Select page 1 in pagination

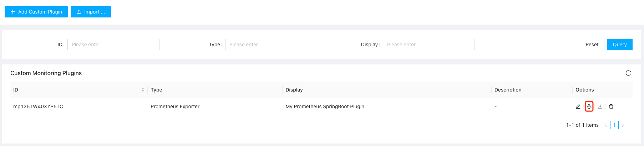614,125
